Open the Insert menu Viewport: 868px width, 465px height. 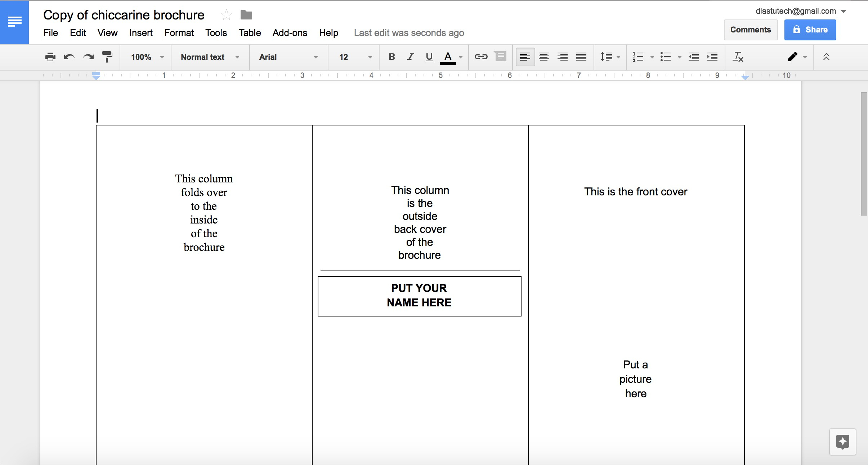point(141,32)
